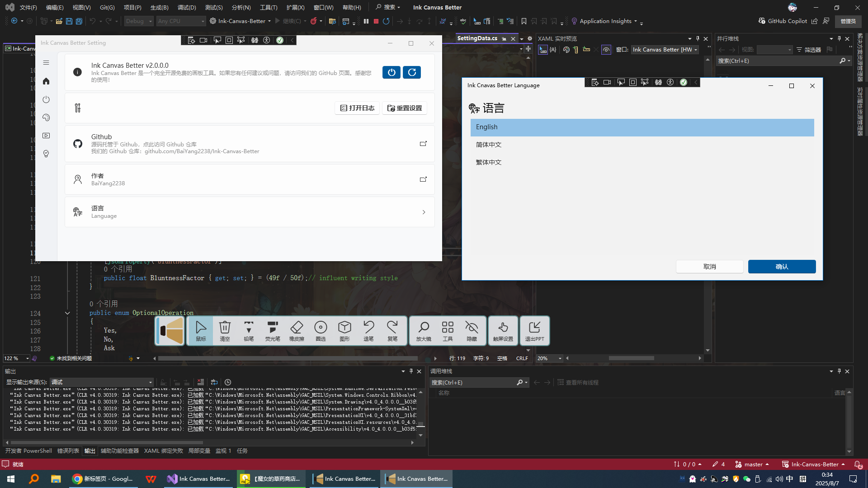Open the 调试(D) debug menu
This screenshot has height=488, width=868.
point(187,7)
